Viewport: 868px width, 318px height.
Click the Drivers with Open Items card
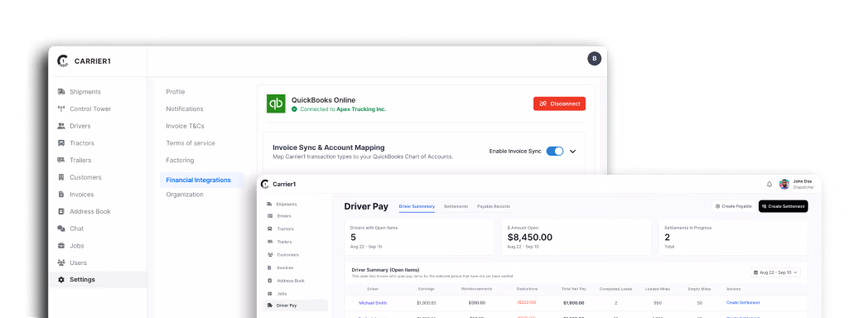tap(418, 237)
